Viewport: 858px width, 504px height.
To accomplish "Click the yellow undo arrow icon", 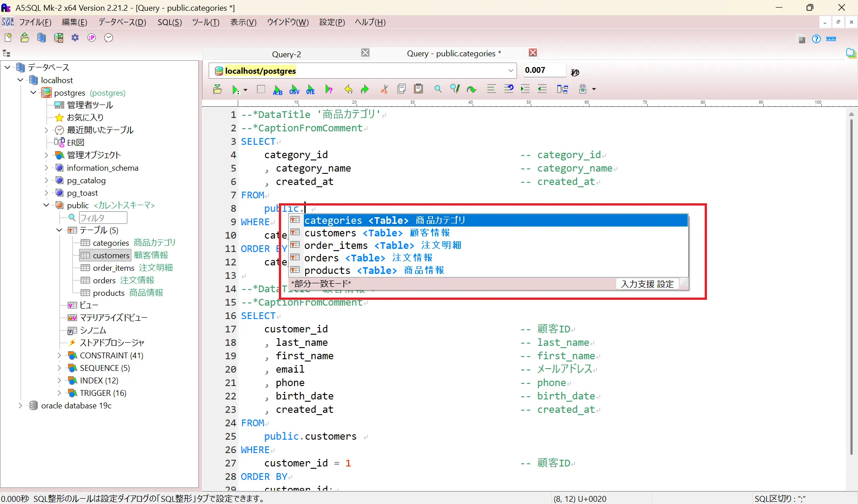I will pyautogui.click(x=349, y=89).
